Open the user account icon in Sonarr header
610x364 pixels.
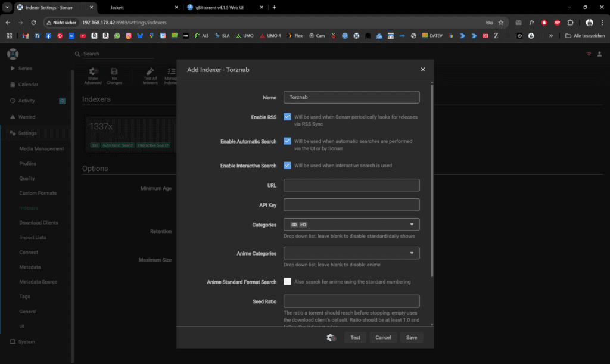pyautogui.click(x=599, y=54)
